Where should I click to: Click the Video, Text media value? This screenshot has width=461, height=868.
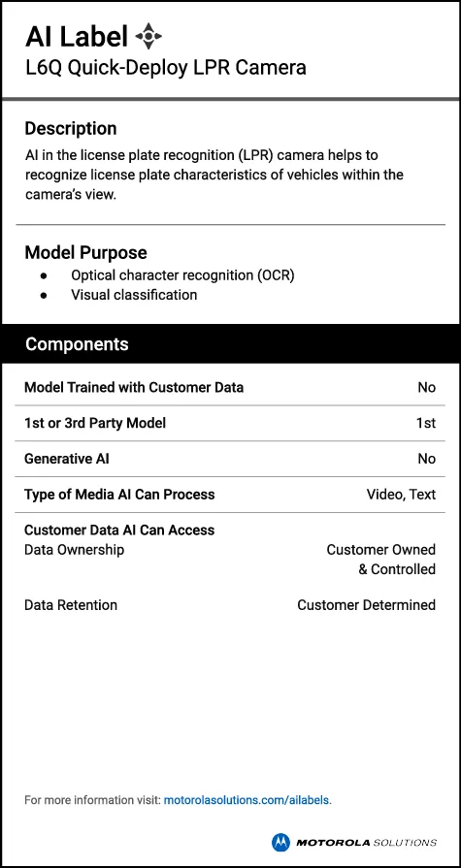click(401, 495)
